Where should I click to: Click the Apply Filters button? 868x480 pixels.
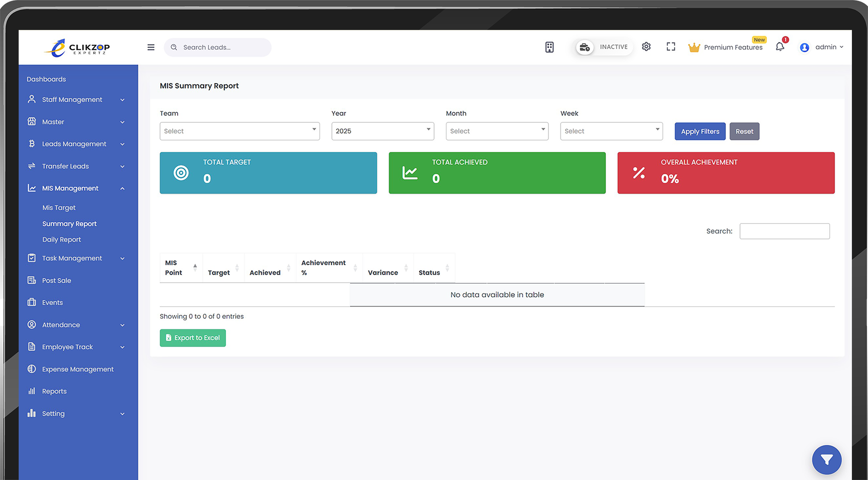[700, 131]
